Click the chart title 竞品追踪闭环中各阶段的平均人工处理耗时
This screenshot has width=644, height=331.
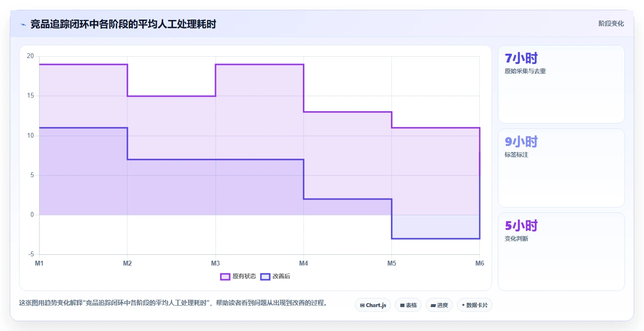[x=123, y=24]
